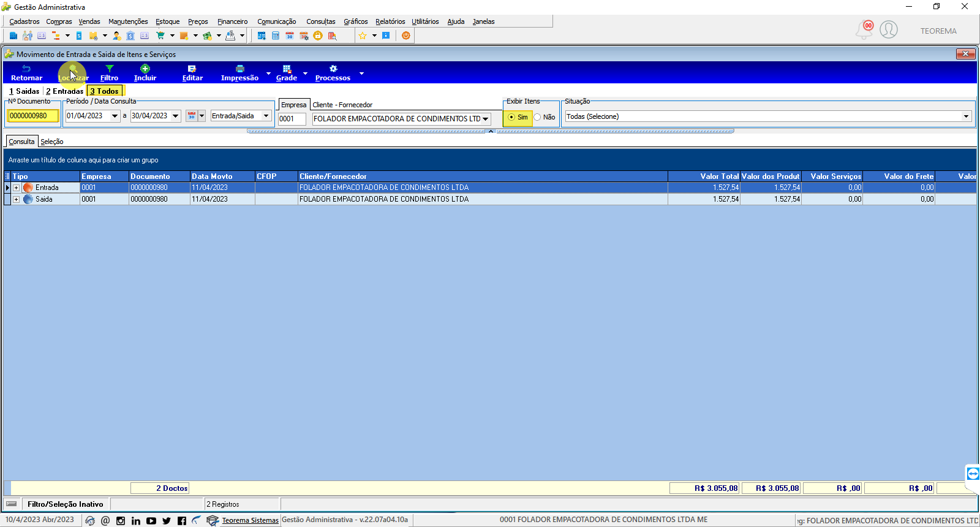This screenshot has height=527, width=980.
Task: Open the money/cash toolbar icon
Action: click(x=207, y=36)
